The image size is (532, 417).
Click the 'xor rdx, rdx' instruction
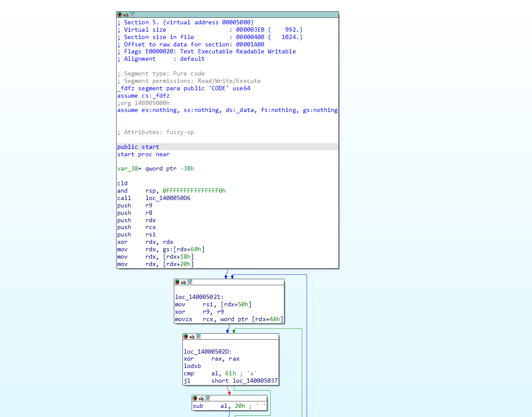(145, 242)
